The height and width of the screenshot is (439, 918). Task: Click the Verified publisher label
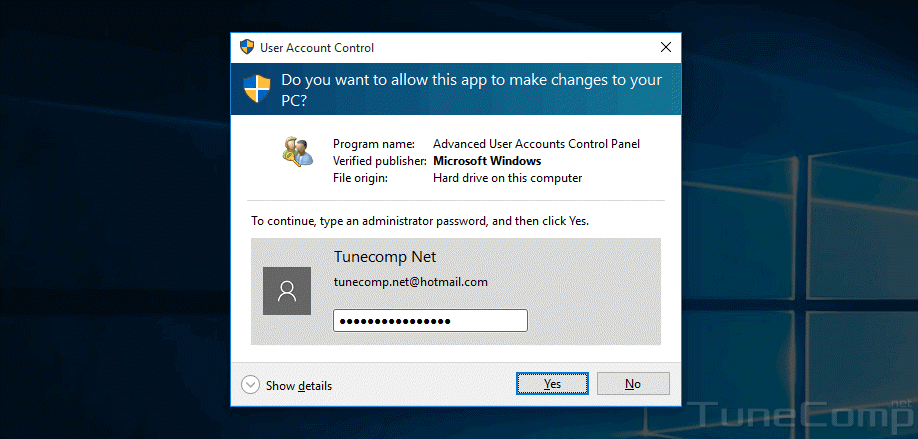click(380, 160)
